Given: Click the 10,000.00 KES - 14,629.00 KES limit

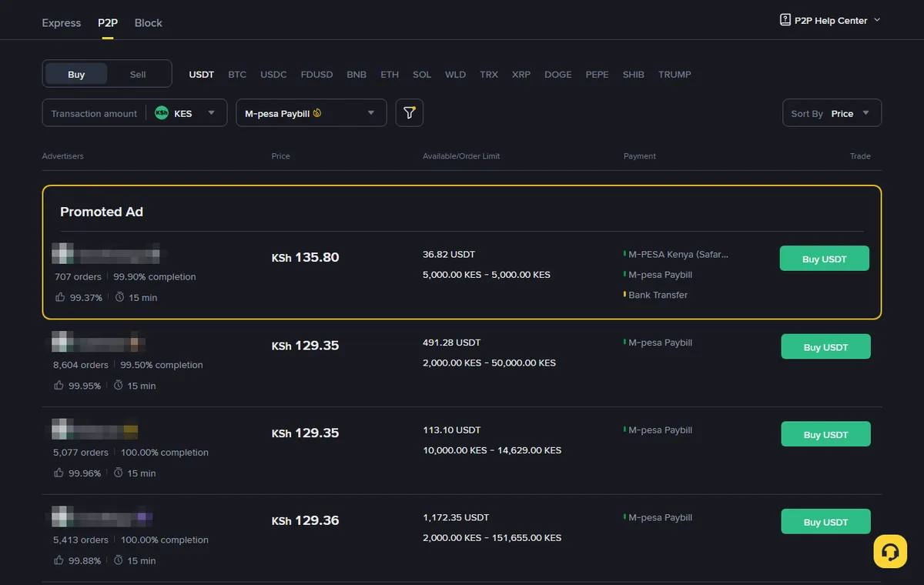Looking at the screenshot, I should 492,450.
